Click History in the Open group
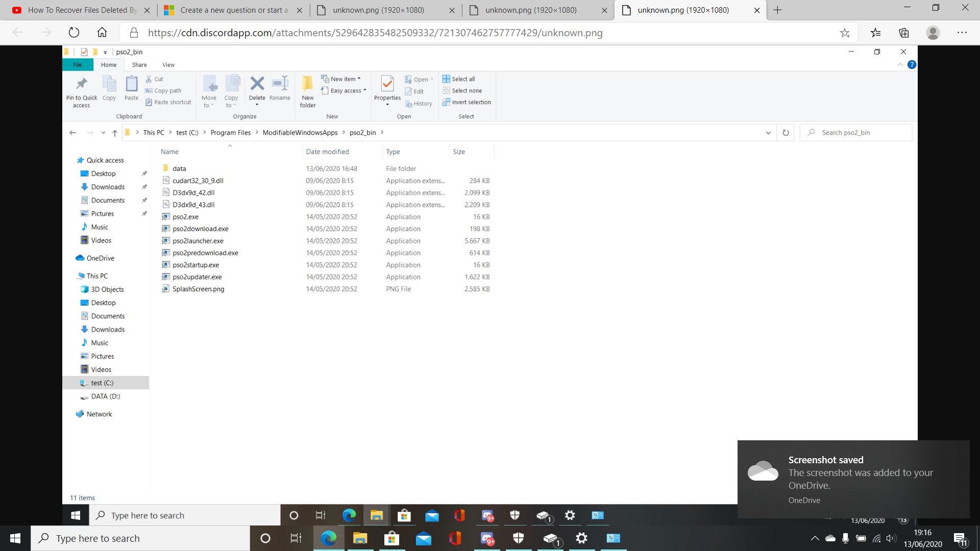The height and width of the screenshot is (551, 980). (x=419, y=104)
